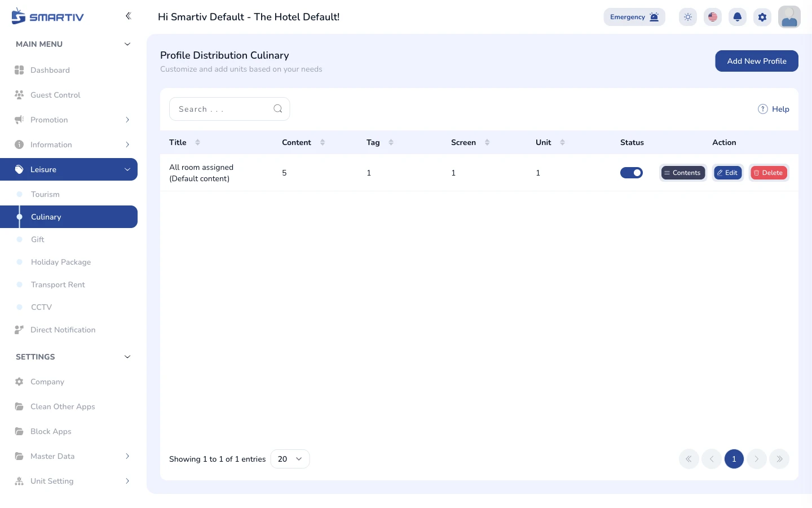This screenshot has width=812, height=508.
Task: Open the Holiday Package menu item
Action: tap(69, 262)
